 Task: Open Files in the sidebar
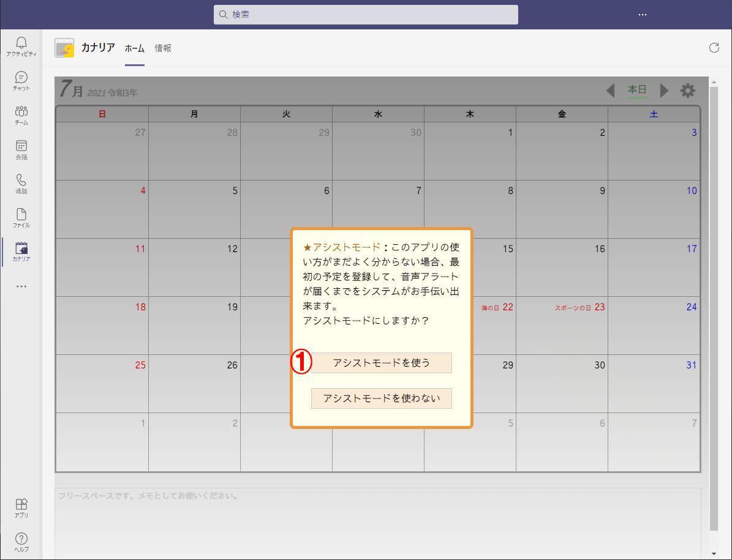coord(21,218)
